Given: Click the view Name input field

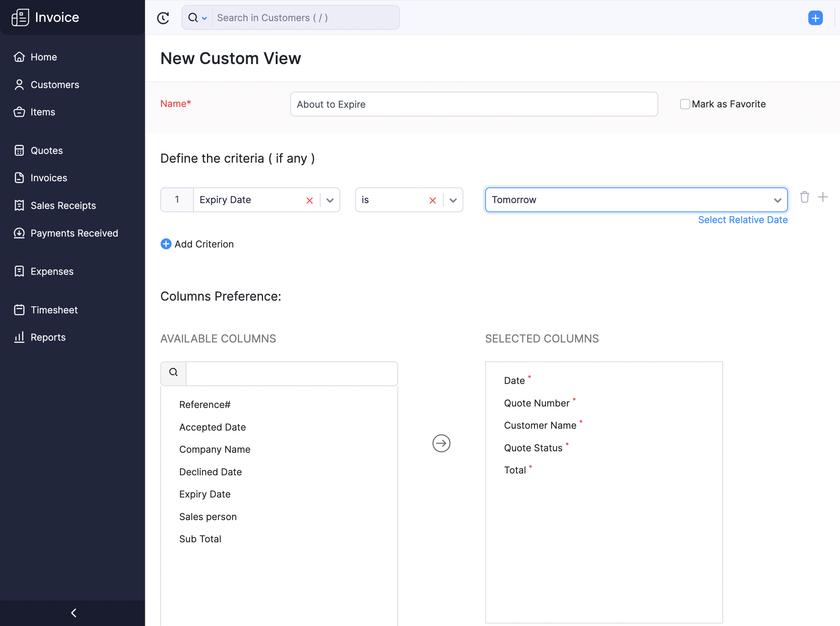Looking at the screenshot, I should 474,104.
